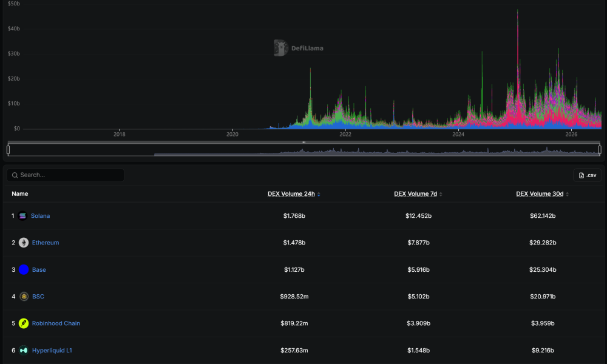The width and height of the screenshot is (607, 364).
Task: Click the 2018 label on chart axis
Action: point(119,135)
